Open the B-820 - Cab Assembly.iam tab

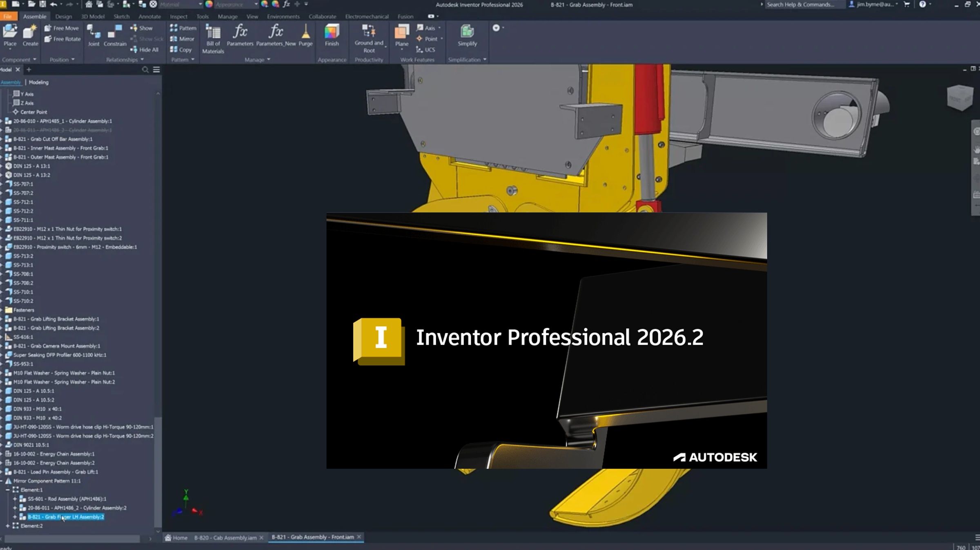[225, 537]
